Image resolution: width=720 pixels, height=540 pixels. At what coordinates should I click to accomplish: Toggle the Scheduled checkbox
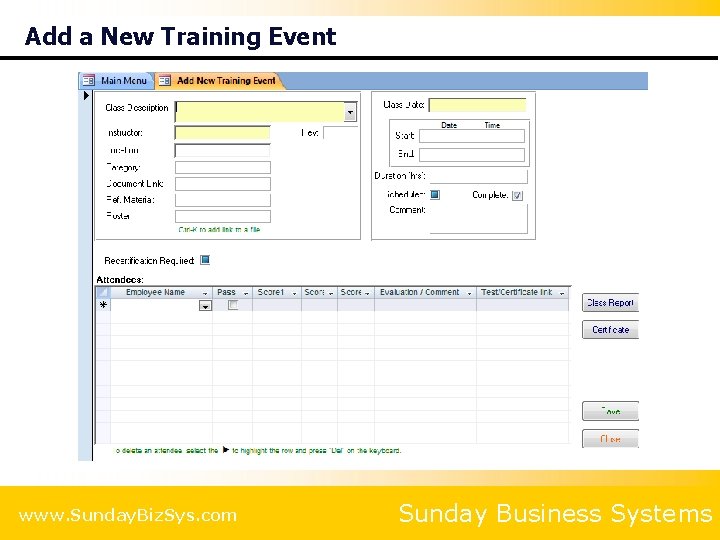[435, 195]
